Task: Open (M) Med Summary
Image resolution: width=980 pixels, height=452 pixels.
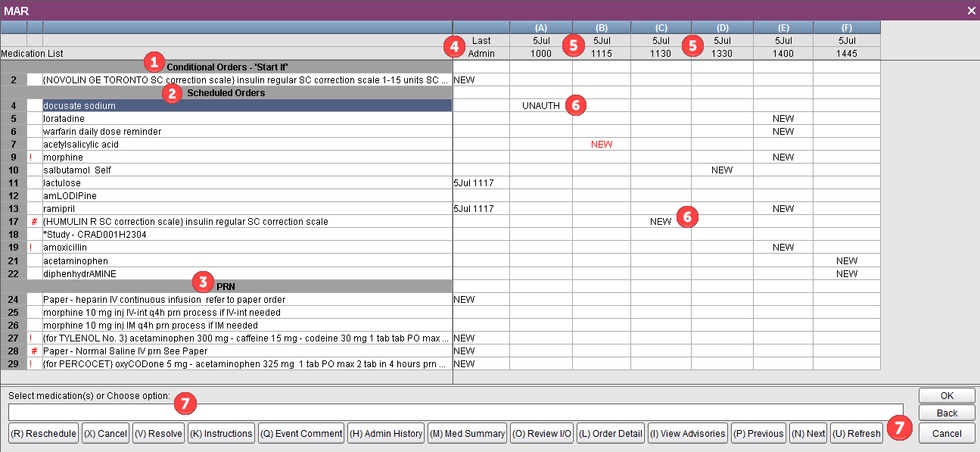Action: (x=467, y=434)
